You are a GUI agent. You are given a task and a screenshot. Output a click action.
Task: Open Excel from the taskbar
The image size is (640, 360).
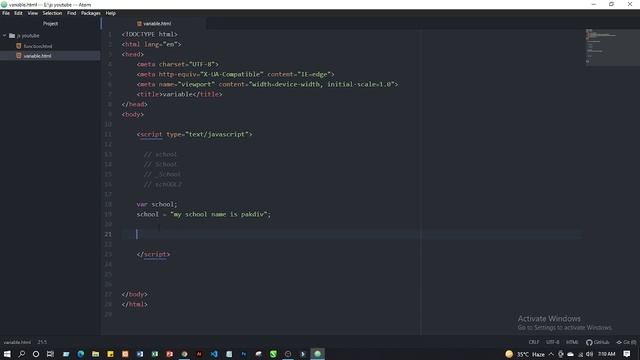[155, 354]
